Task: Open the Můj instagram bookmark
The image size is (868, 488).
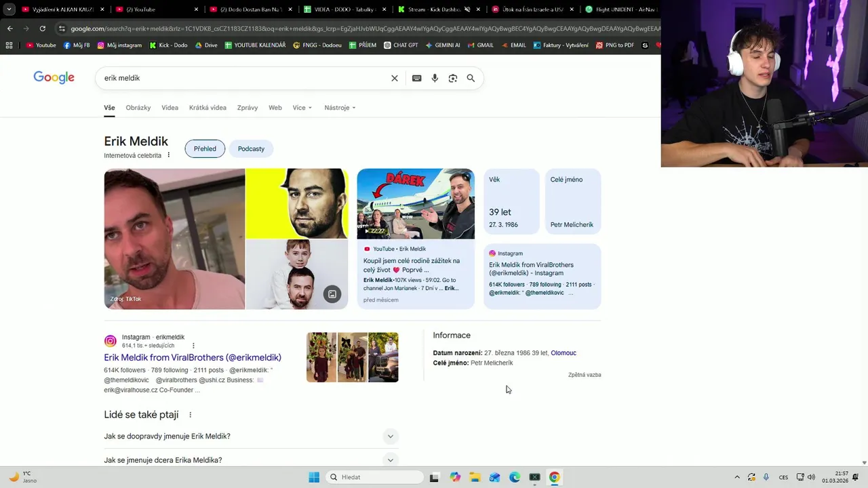Action: 119,45
